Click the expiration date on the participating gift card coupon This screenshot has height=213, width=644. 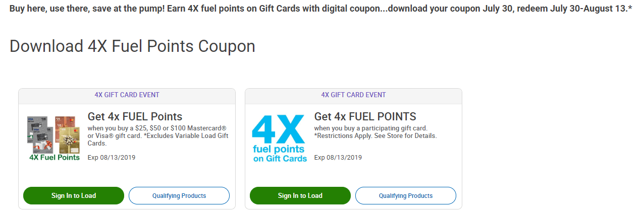point(338,157)
